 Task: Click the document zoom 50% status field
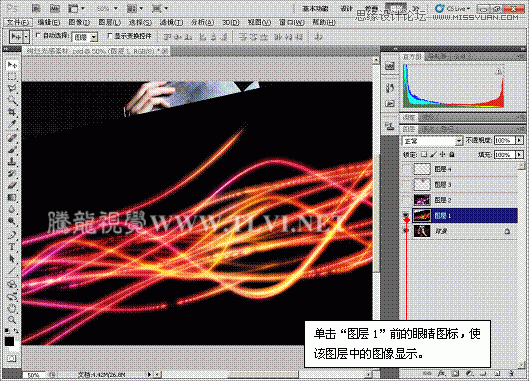(x=35, y=375)
